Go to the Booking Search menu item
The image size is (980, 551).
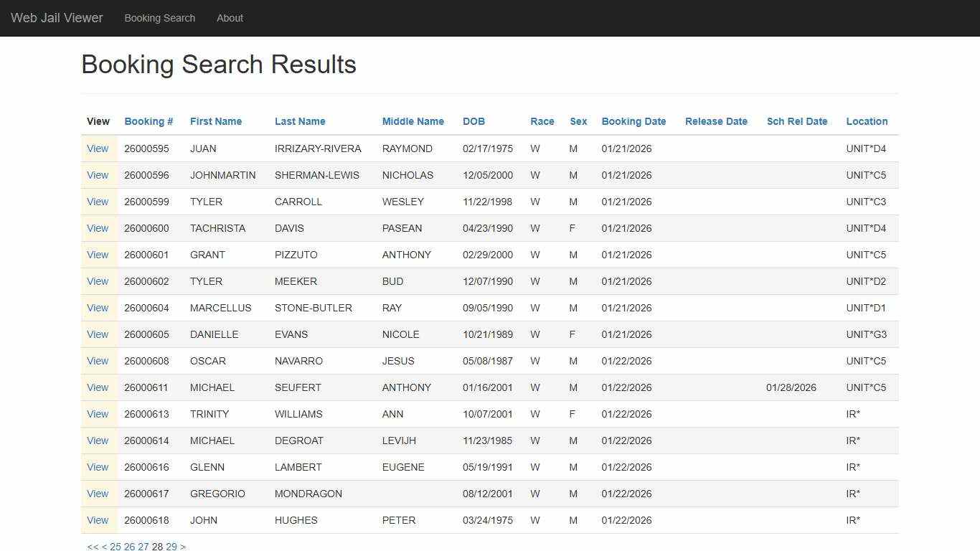click(x=159, y=18)
